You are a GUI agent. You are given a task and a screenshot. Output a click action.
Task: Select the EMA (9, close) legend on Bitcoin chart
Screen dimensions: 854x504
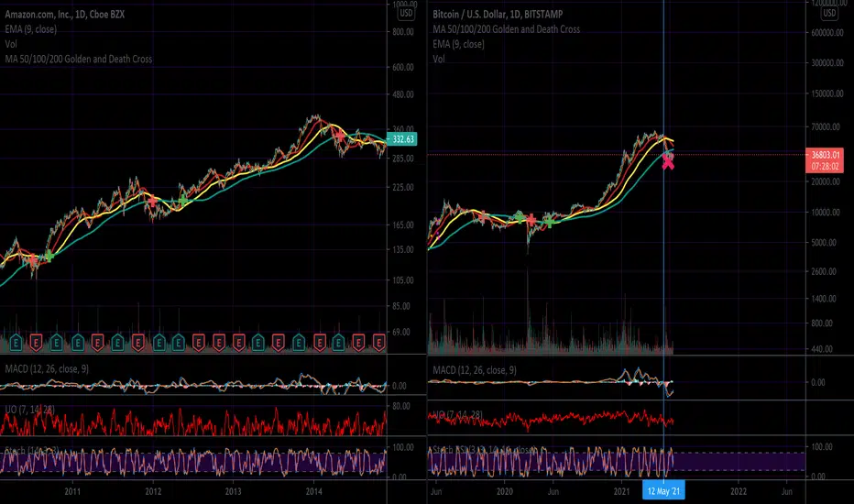[458, 44]
